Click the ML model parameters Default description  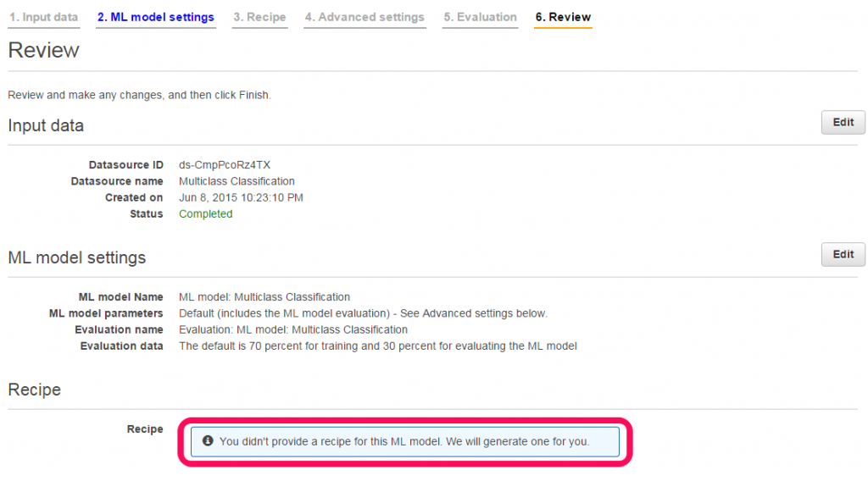pyautogui.click(x=363, y=313)
